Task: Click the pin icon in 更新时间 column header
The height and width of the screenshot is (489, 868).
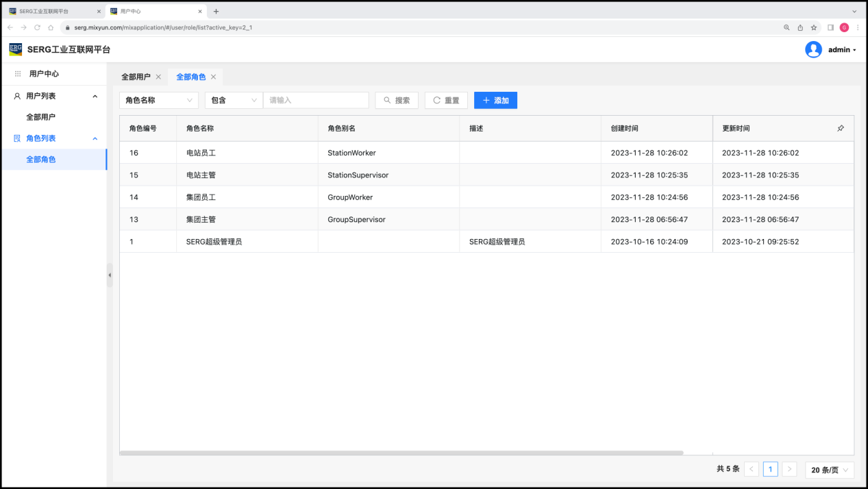Action: (841, 128)
